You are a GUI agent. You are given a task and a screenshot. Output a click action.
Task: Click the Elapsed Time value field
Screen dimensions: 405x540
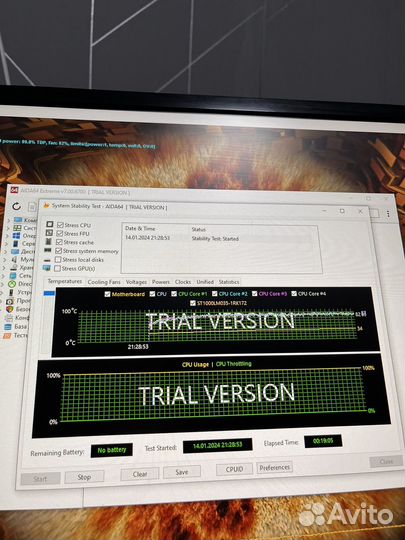coord(323,441)
